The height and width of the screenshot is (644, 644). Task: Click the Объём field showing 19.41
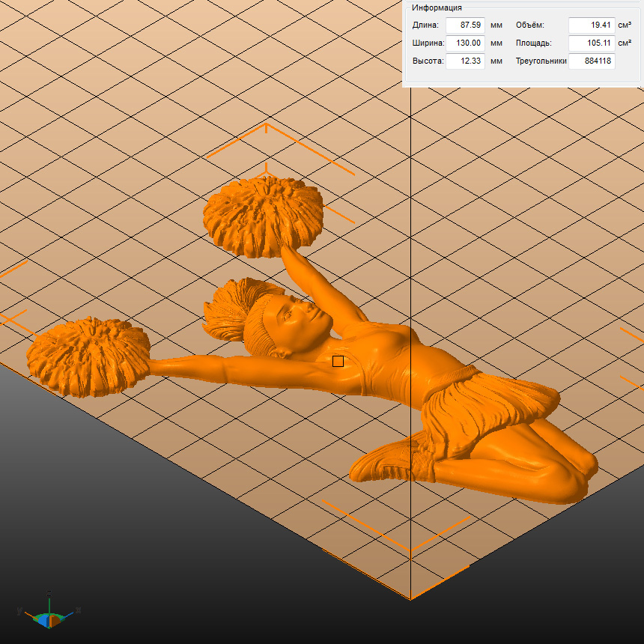pyautogui.click(x=591, y=25)
